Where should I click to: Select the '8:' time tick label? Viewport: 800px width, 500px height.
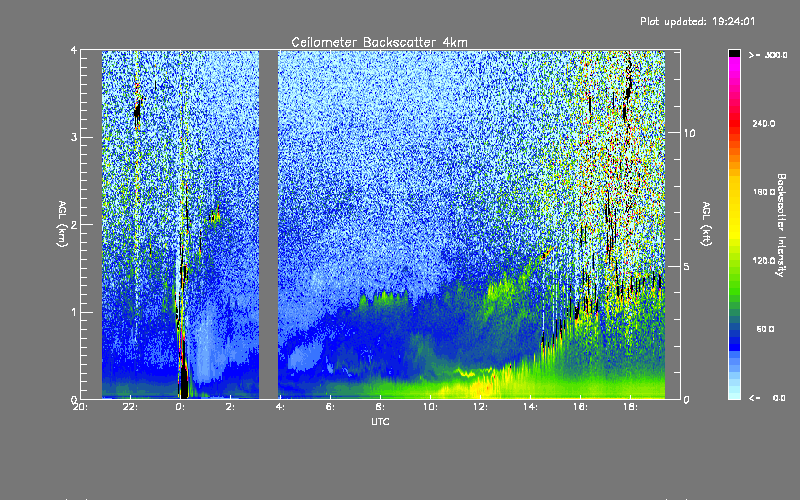[380, 407]
